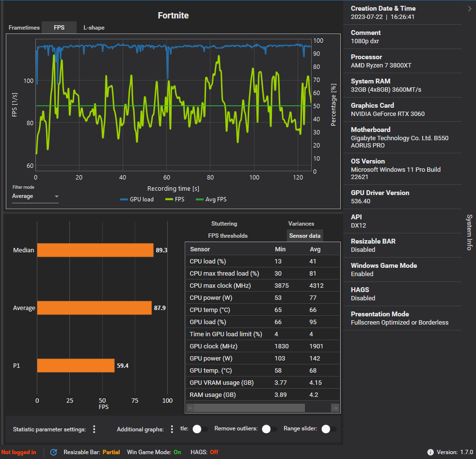Open the FPS thresholds tab
Screen dimensions: 476x459
click(228, 236)
